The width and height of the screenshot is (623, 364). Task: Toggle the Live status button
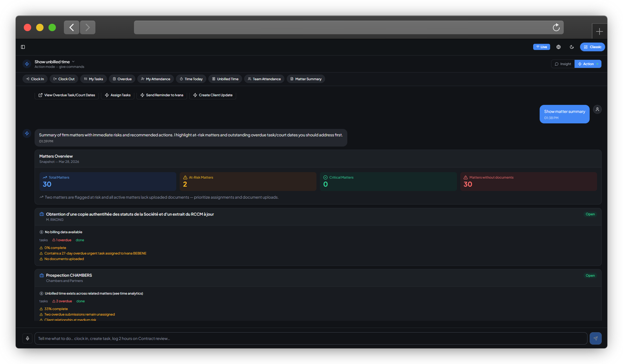[541, 47]
